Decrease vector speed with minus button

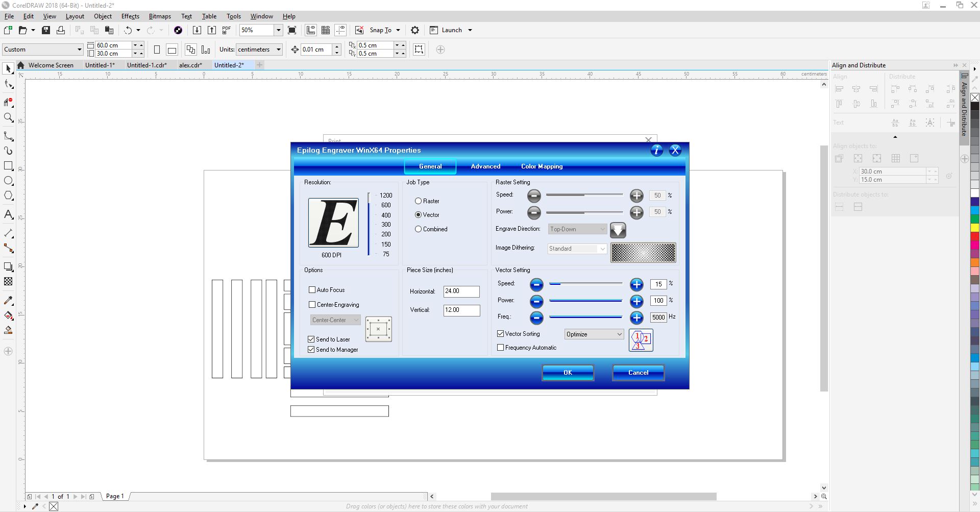[536, 284]
